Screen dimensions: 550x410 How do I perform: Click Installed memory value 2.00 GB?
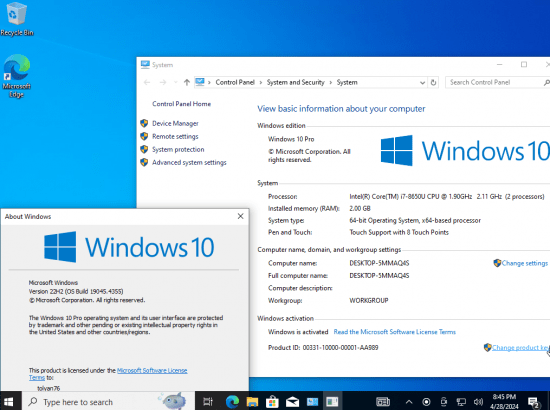pos(360,208)
